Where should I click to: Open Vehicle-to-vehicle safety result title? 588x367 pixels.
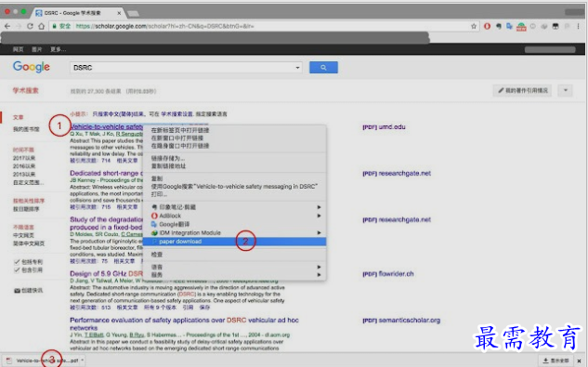tap(106, 127)
